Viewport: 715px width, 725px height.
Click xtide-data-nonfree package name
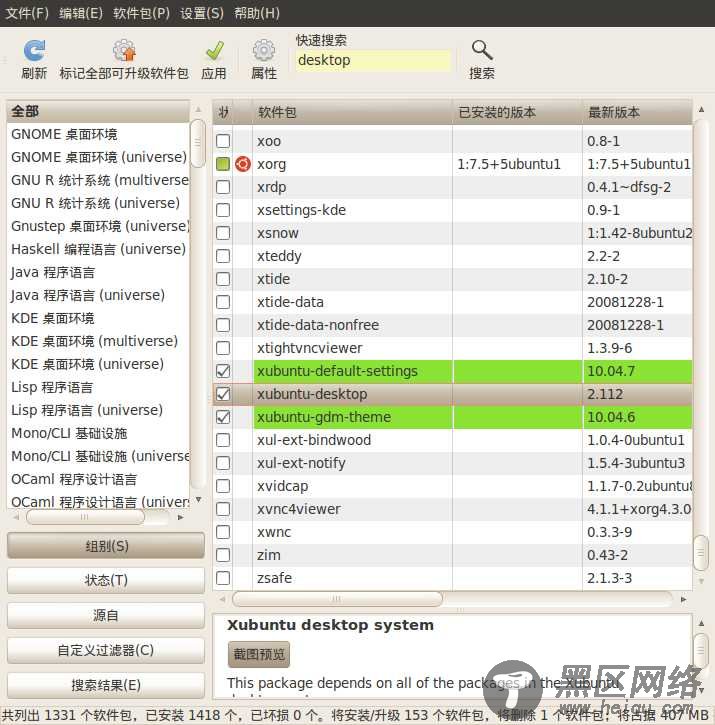click(x=318, y=325)
